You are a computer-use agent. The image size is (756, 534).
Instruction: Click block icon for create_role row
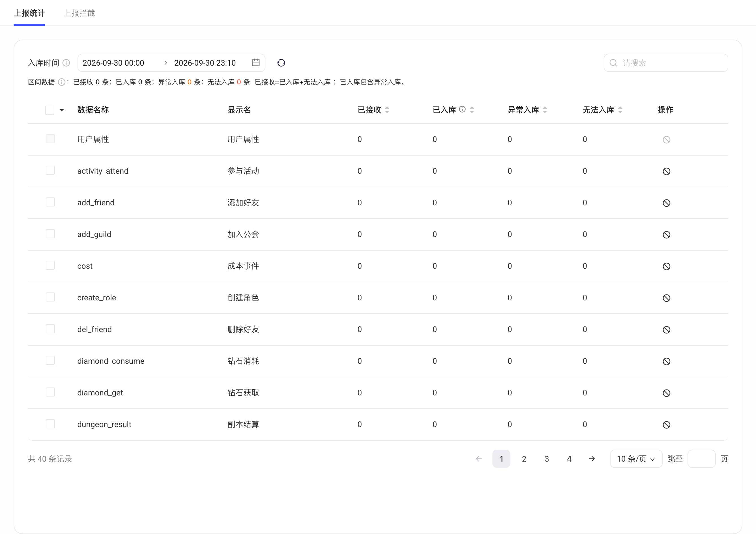[666, 298]
